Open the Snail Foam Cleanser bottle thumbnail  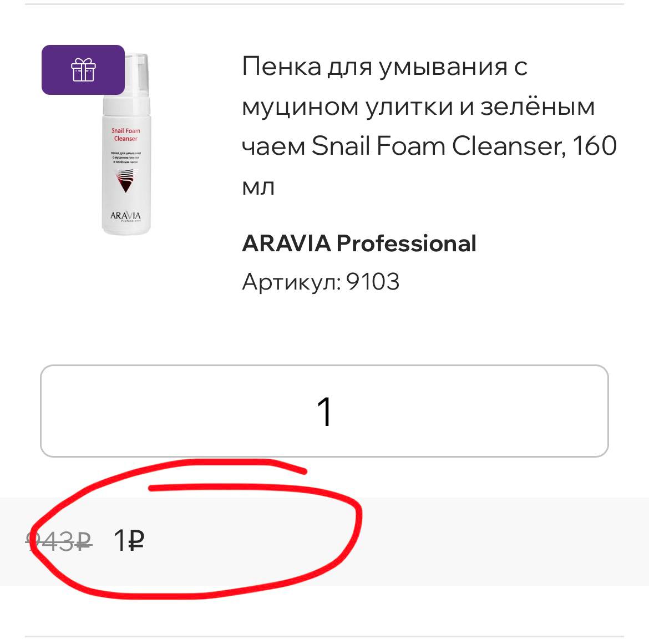[x=126, y=144]
